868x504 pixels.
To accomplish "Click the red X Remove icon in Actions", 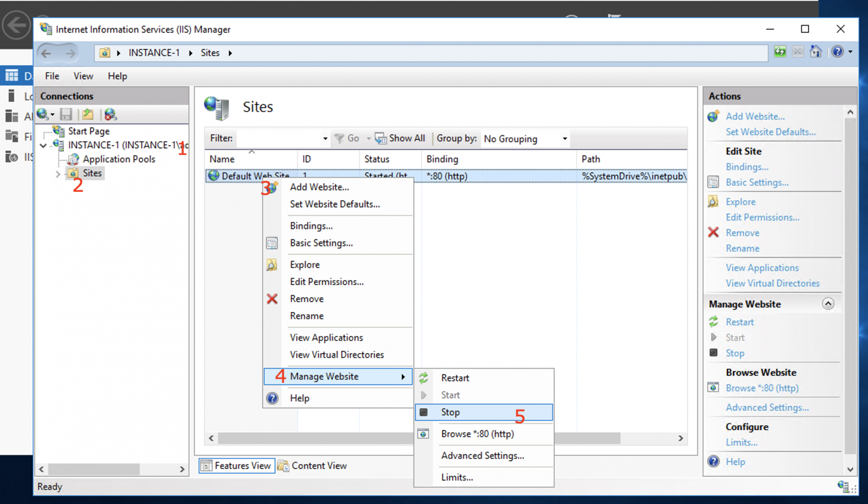I will pos(713,233).
